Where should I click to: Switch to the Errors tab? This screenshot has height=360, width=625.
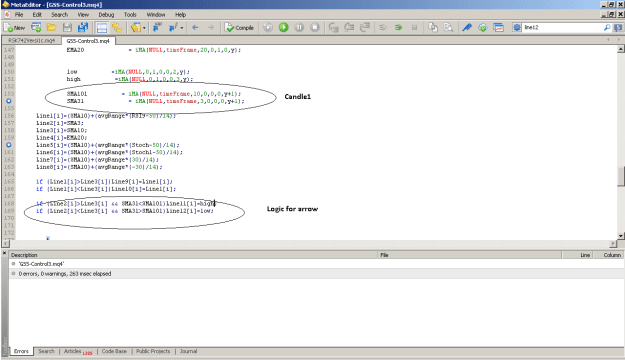[21, 351]
